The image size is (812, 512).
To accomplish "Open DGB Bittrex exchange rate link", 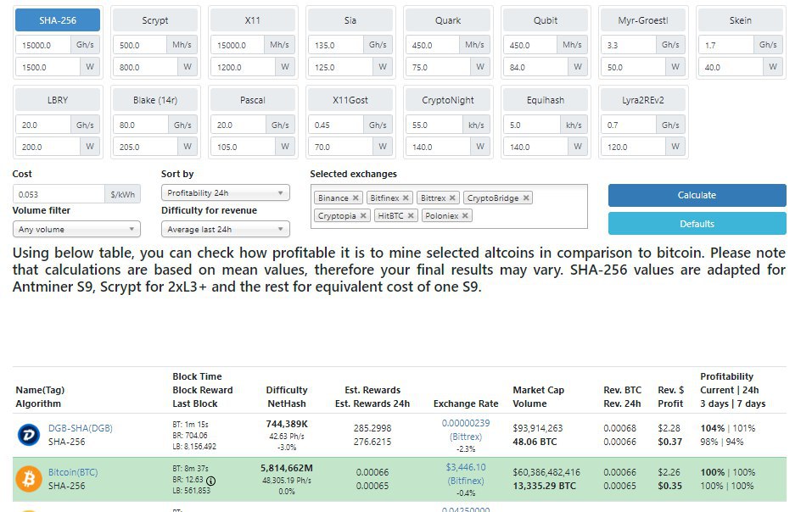I will 466,430.
